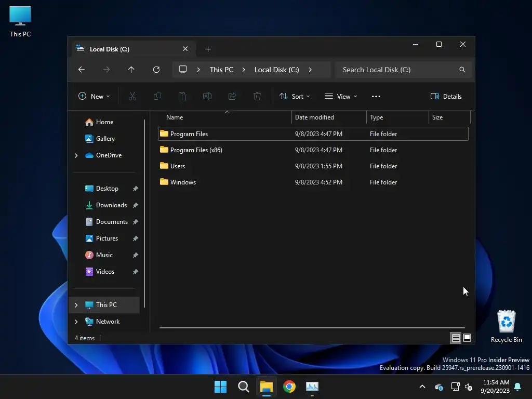Select the Users folder

click(x=313, y=166)
